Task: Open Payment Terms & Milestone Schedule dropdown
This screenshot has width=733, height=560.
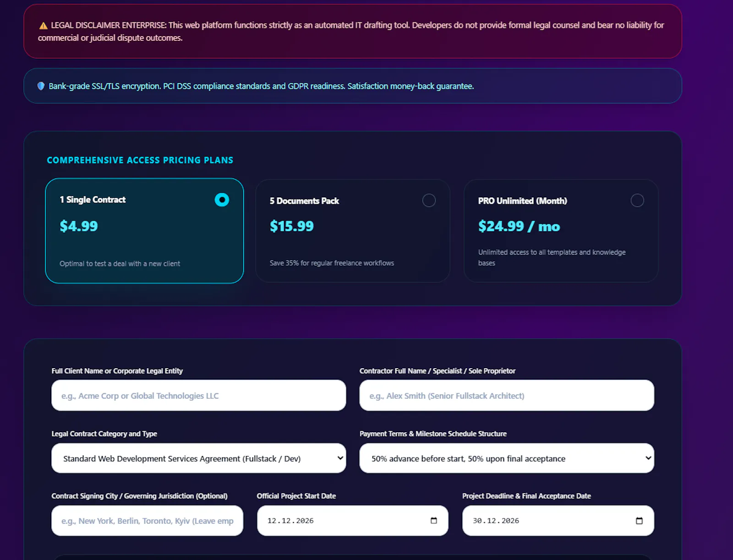Action: [x=507, y=458]
